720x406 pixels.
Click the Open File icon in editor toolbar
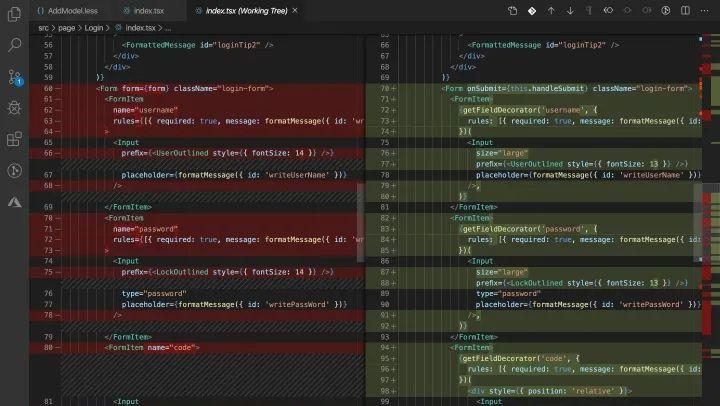[512, 11]
